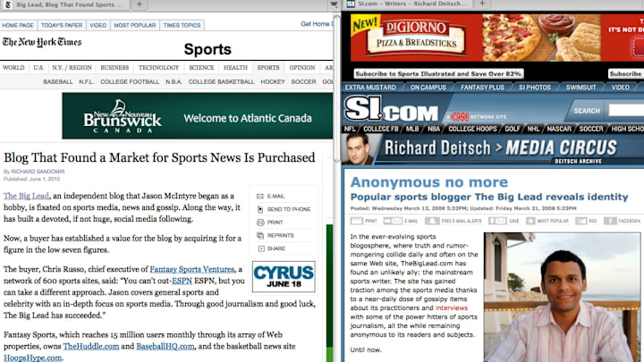Image resolution: width=644 pixels, height=362 pixels.
Task: Select College Football in NYT sports submenu
Action: pyautogui.click(x=130, y=82)
